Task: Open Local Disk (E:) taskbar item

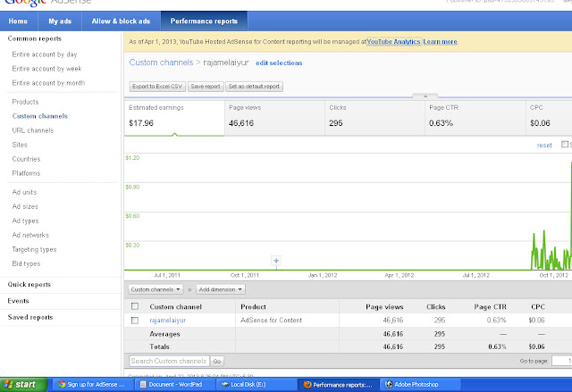Action: click(257, 384)
